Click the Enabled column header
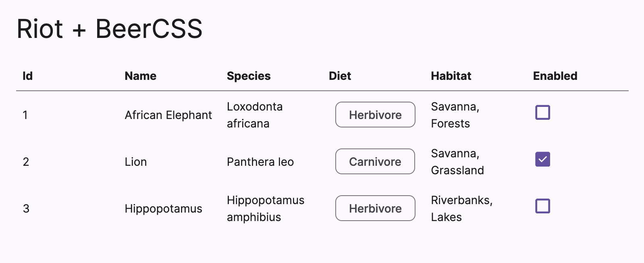This screenshot has height=263, width=644. point(555,76)
